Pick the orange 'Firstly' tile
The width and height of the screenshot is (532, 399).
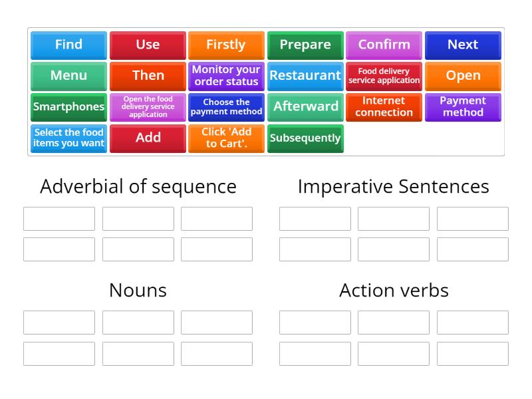click(226, 45)
